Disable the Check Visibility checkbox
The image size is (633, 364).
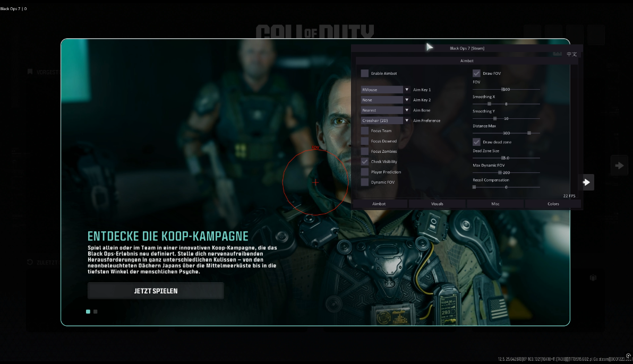click(x=365, y=161)
